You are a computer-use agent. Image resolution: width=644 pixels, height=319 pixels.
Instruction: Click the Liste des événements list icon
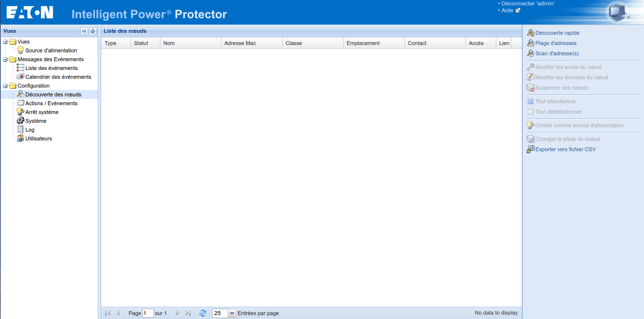(x=21, y=68)
